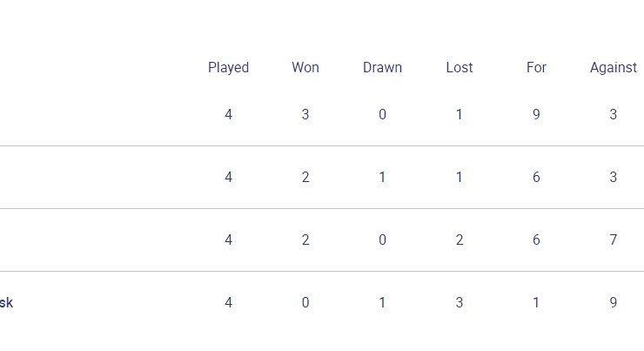Open the team name ending in 'sk'
This screenshot has width=644, height=351.
coord(6,303)
